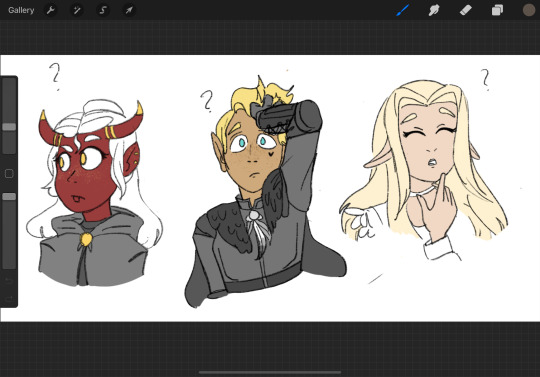Select the Eraser tool
This screenshot has width=540, height=377.
coord(466,10)
